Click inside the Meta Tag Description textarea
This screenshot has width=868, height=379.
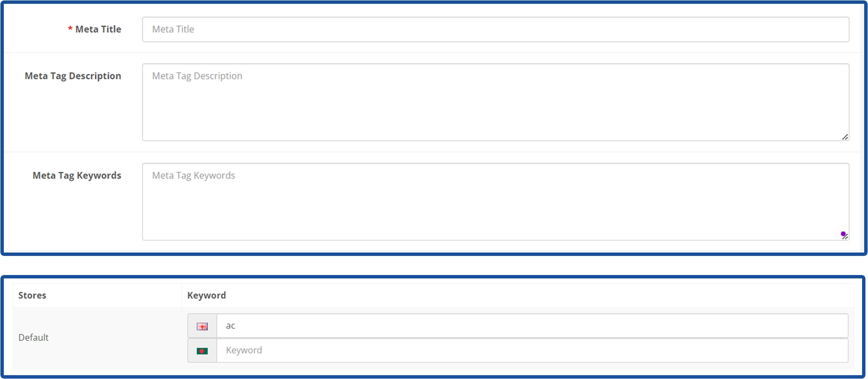[495, 102]
